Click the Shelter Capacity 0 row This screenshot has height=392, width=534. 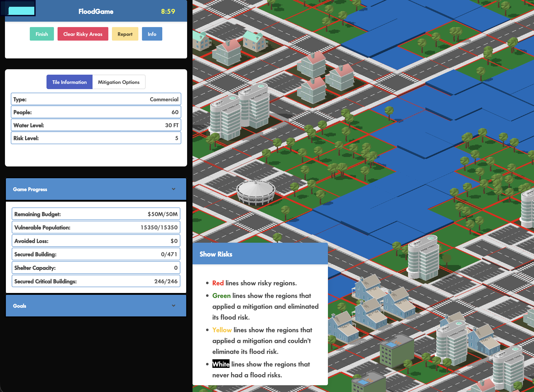click(96, 268)
